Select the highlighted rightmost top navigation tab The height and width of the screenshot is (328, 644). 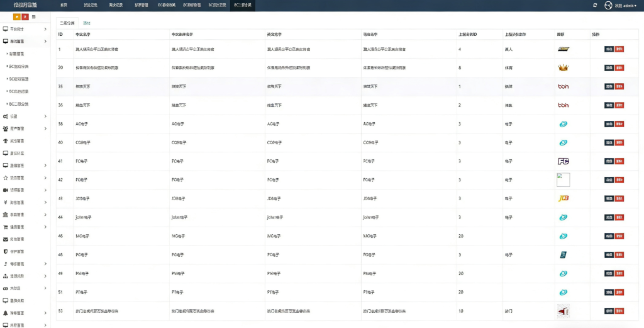click(x=243, y=5)
